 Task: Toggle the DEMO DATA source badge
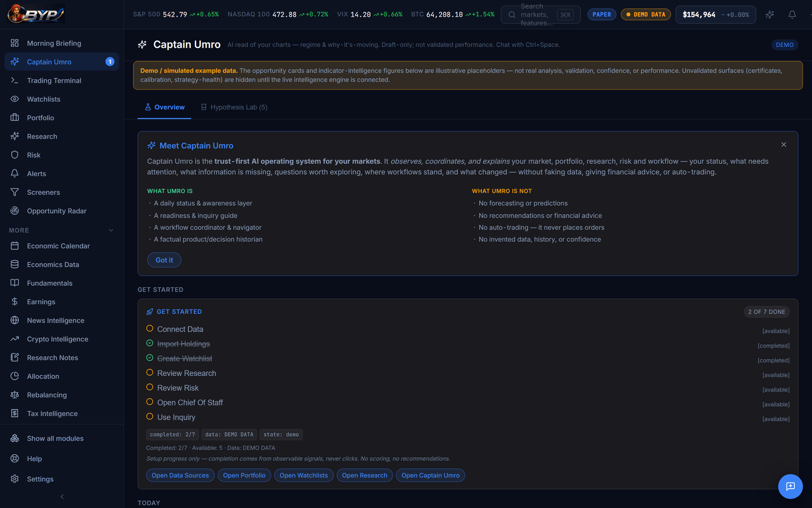[646, 15]
